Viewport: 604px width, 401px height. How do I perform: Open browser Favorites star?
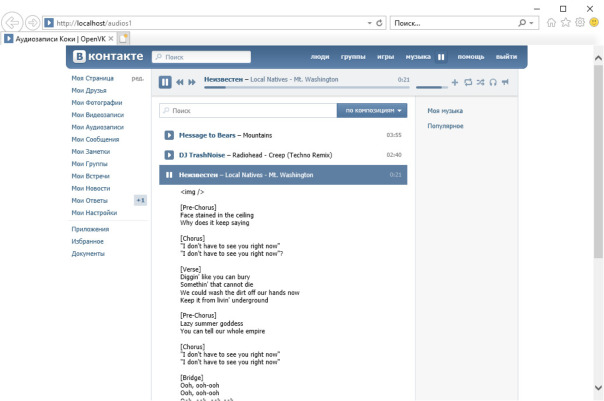coord(565,23)
